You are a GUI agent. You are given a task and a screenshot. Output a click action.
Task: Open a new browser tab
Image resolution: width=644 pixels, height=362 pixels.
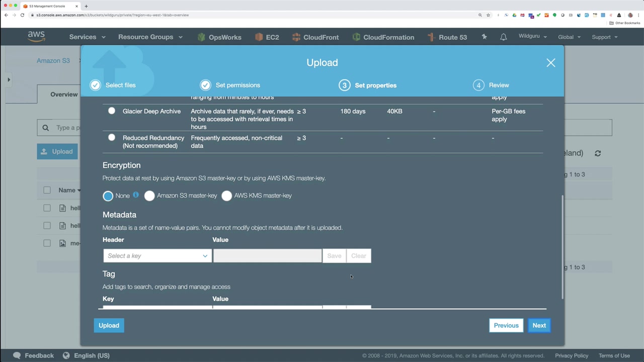[86, 6]
